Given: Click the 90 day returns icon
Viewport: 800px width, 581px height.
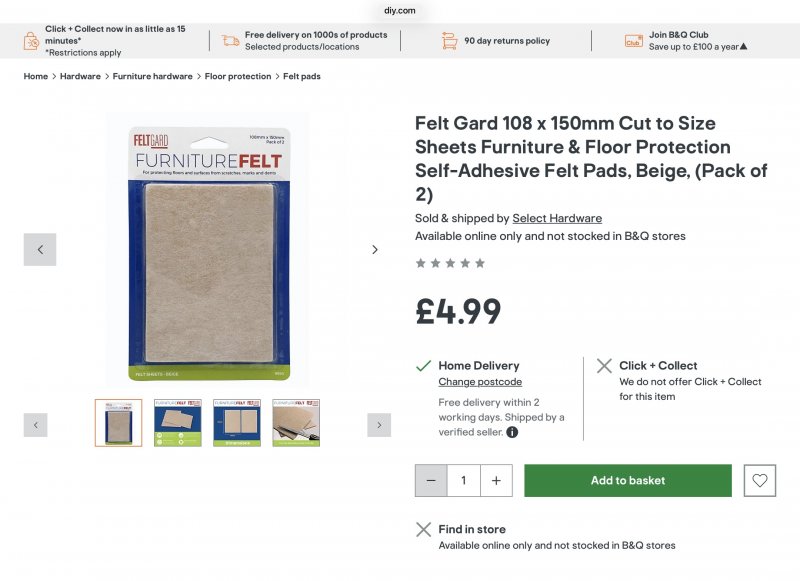Looking at the screenshot, I should 450,41.
